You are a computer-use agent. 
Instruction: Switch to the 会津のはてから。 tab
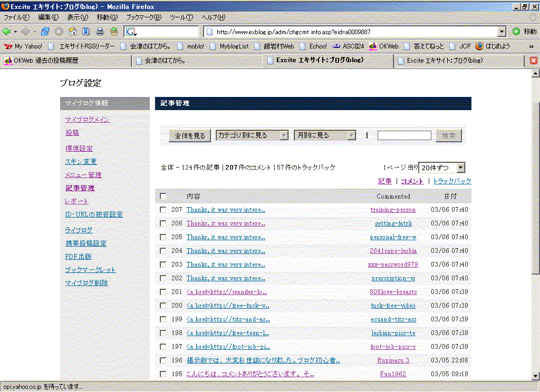tap(197, 61)
